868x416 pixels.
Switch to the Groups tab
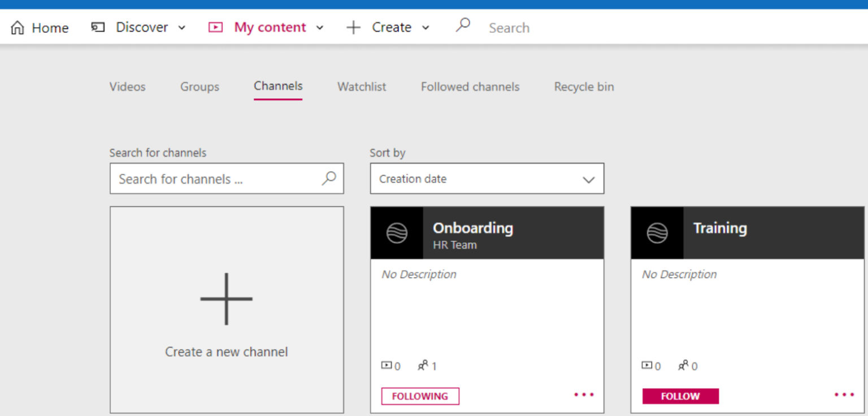pos(199,86)
